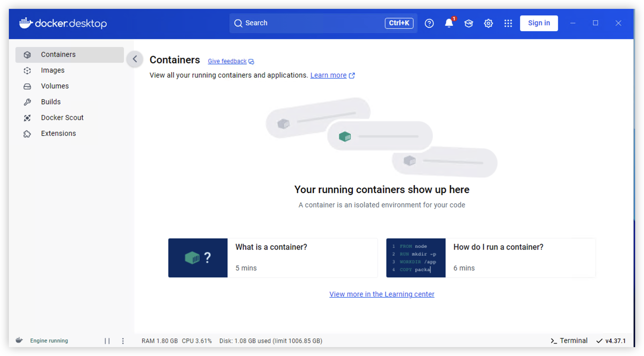Open the notifications bell

point(449,23)
